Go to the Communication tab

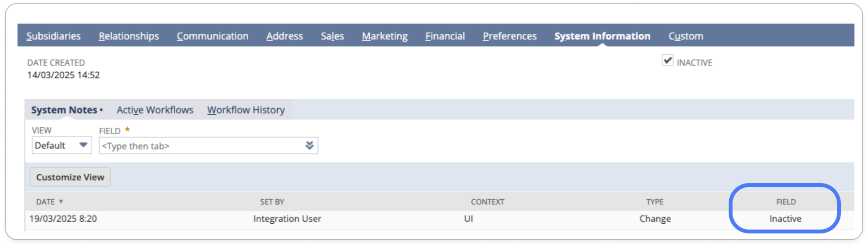pos(212,36)
